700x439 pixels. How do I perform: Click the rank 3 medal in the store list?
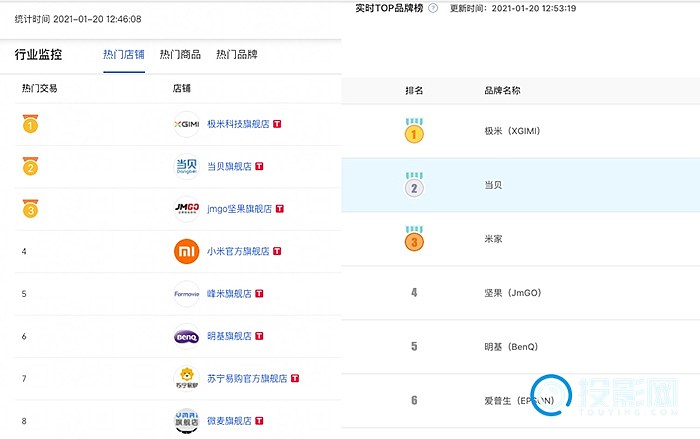30,209
